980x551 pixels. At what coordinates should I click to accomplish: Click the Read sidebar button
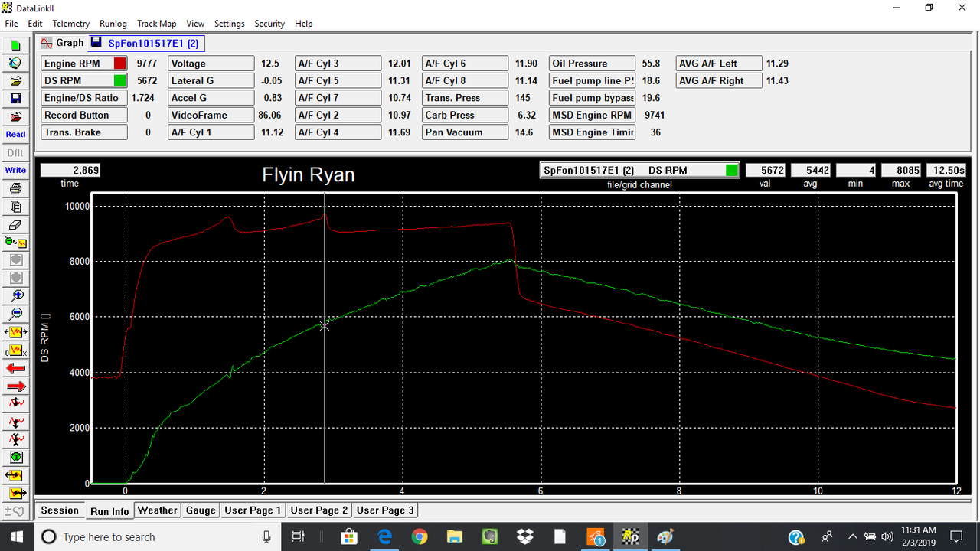coord(15,134)
